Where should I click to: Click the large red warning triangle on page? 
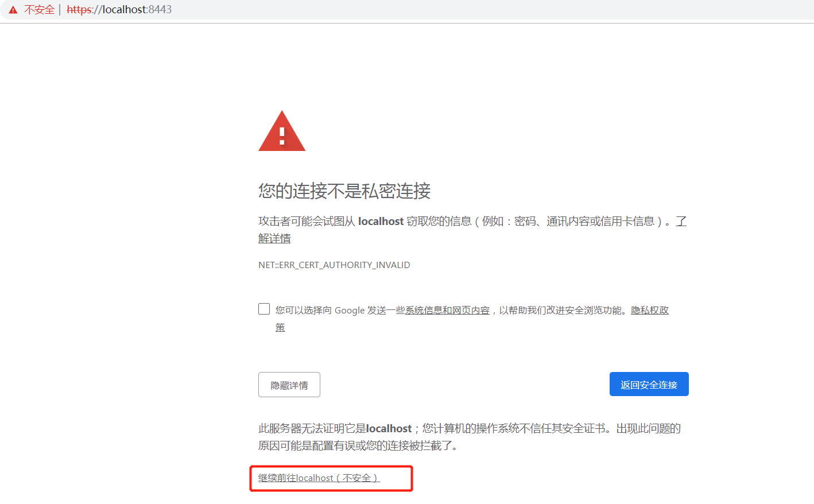pyautogui.click(x=282, y=131)
